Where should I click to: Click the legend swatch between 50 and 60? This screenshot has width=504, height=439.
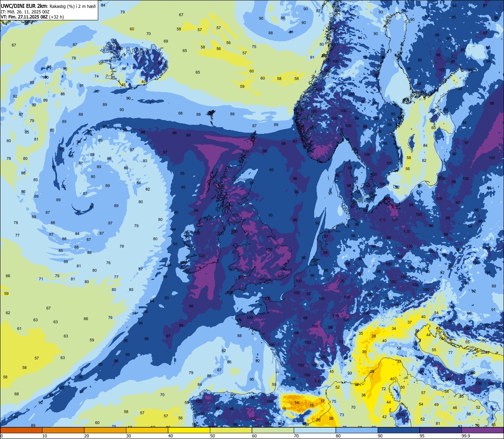pyautogui.click(x=231, y=430)
